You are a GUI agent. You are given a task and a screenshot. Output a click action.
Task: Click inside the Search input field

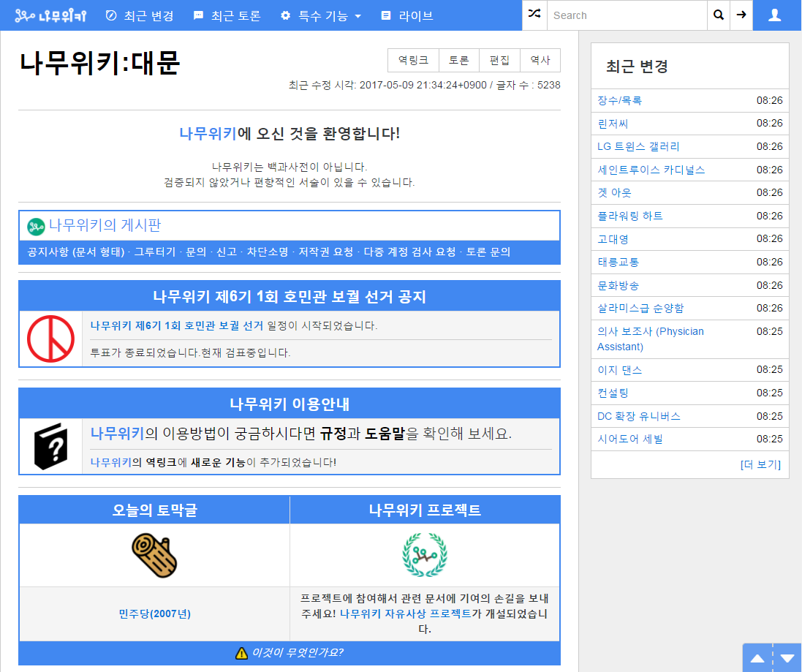point(625,15)
